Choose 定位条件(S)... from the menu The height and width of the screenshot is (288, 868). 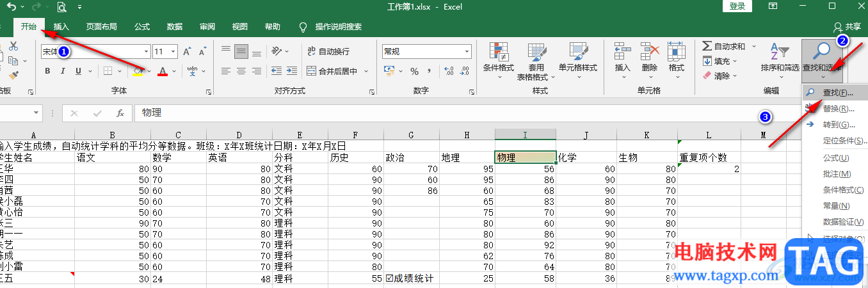[835, 141]
